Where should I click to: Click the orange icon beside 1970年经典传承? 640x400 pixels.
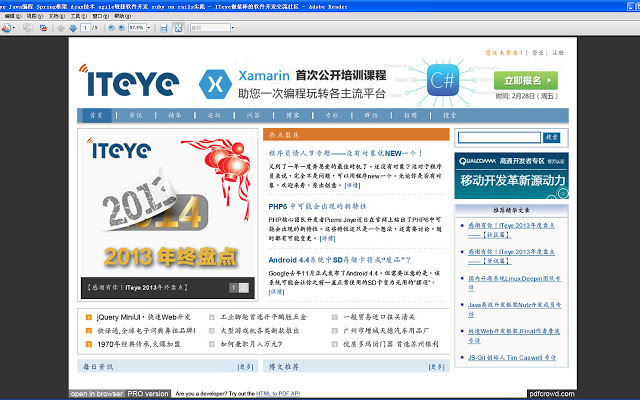click(x=89, y=344)
